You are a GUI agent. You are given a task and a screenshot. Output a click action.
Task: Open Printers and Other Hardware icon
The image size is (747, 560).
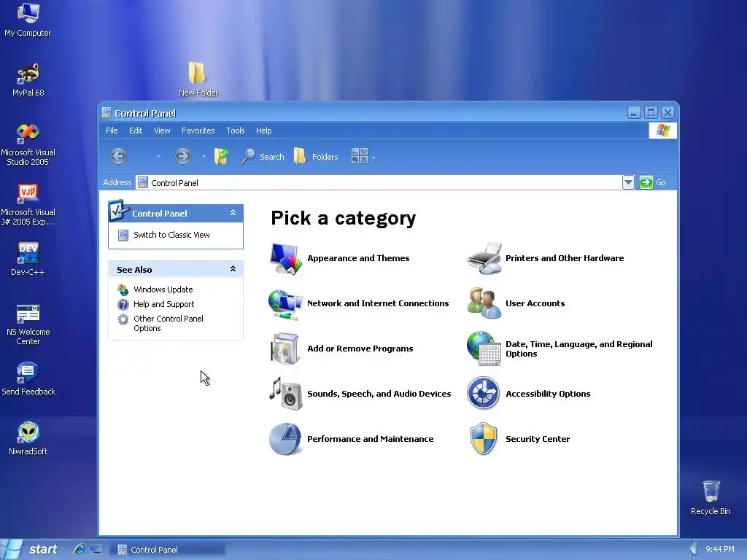click(484, 259)
